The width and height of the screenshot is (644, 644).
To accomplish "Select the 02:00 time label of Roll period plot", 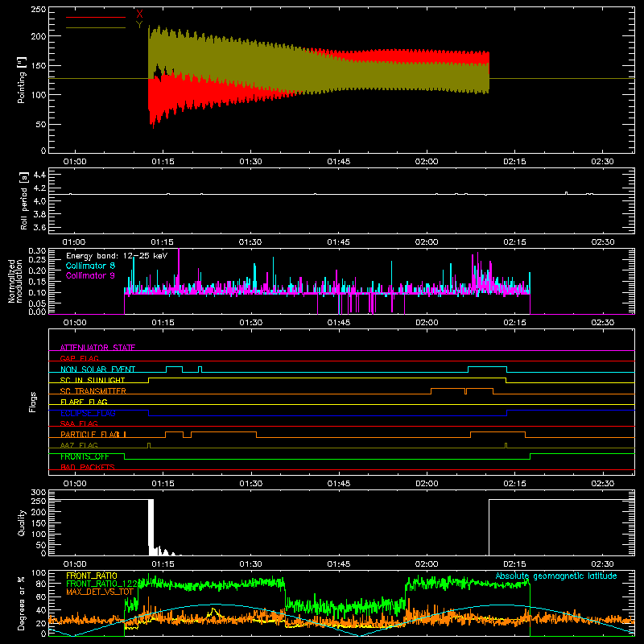I will (427, 242).
